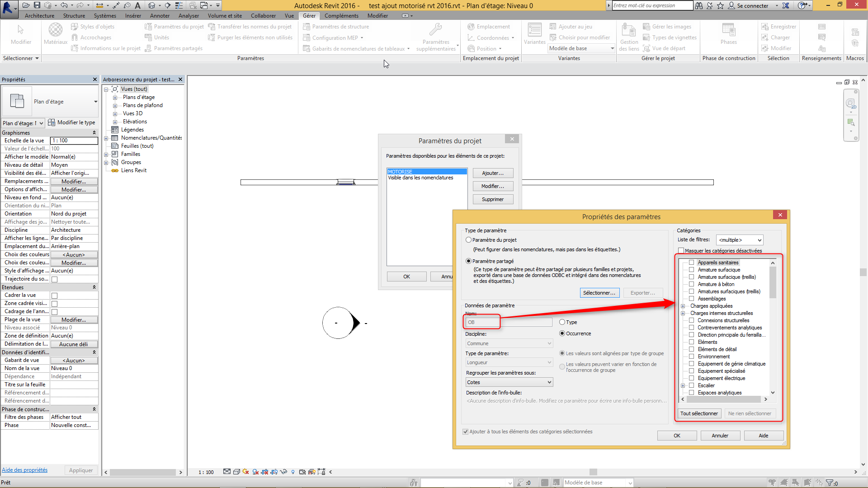Expand the Plans d'étage tree node
868x488 pixels.
click(x=115, y=98)
